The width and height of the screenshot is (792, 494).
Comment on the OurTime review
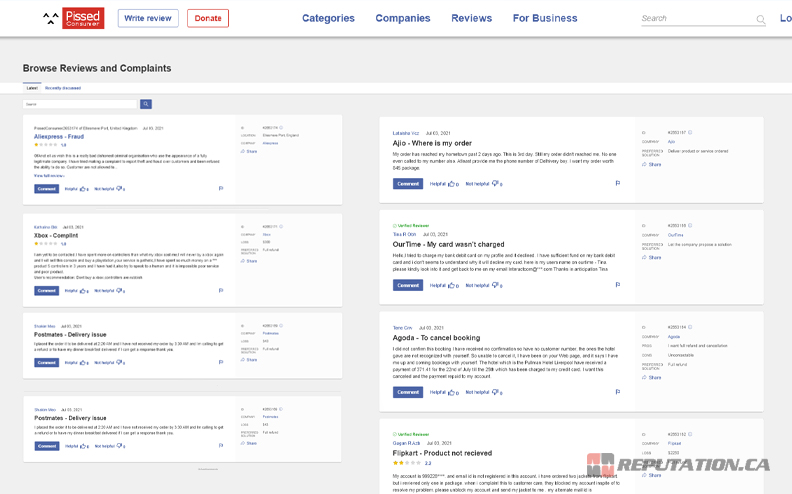pyautogui.click(x=408, y=285)
